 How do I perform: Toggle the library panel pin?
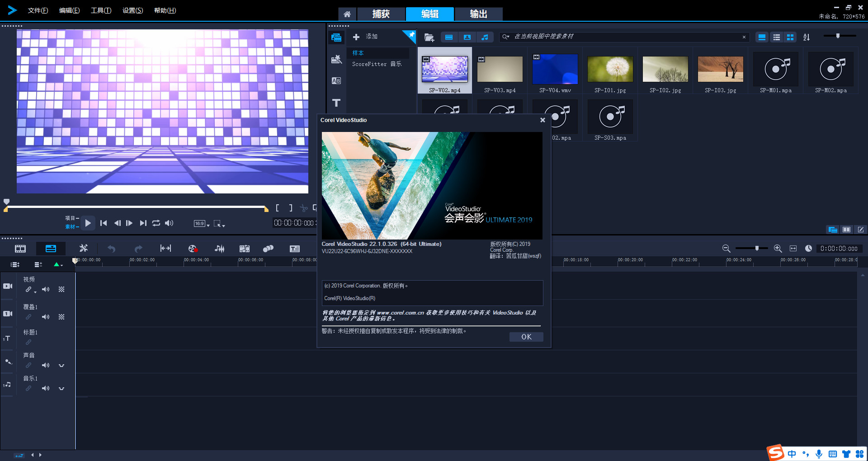411,35
